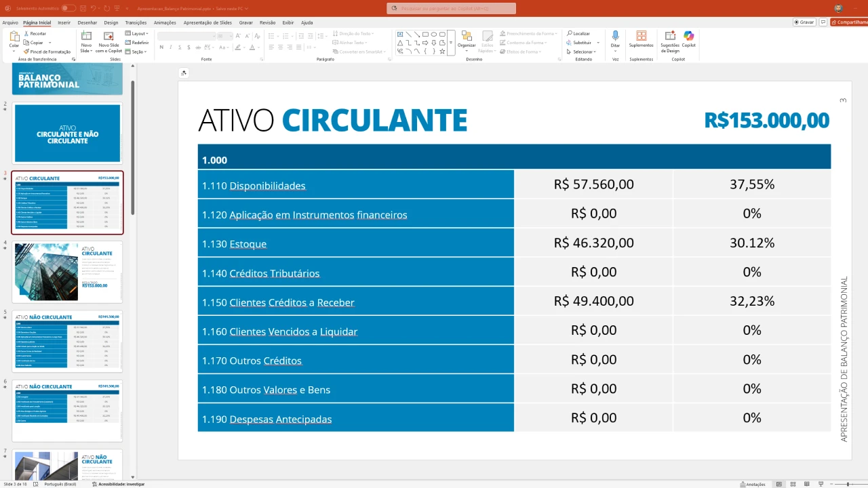Expand the Layout dropdown
The width and height of the screenshot is (868, 488).
[x=137, y=33]
